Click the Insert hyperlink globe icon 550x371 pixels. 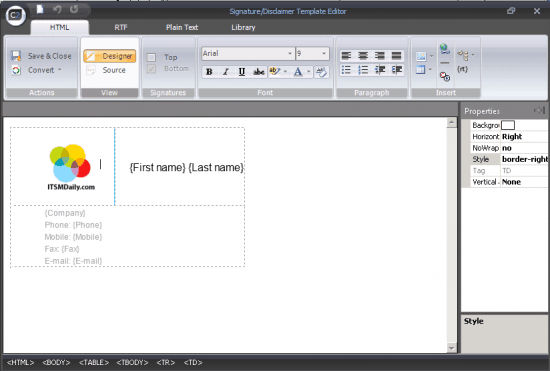(x=445, y=49)
